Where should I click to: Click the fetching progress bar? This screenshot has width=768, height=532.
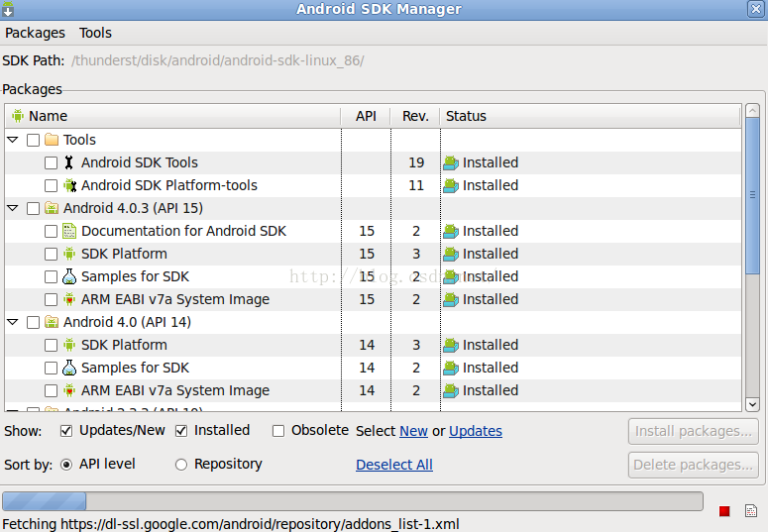(353, 501)
